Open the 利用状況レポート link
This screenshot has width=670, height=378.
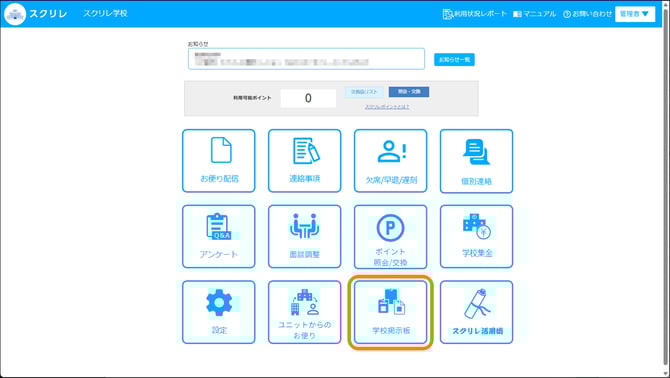click(474, 14)
